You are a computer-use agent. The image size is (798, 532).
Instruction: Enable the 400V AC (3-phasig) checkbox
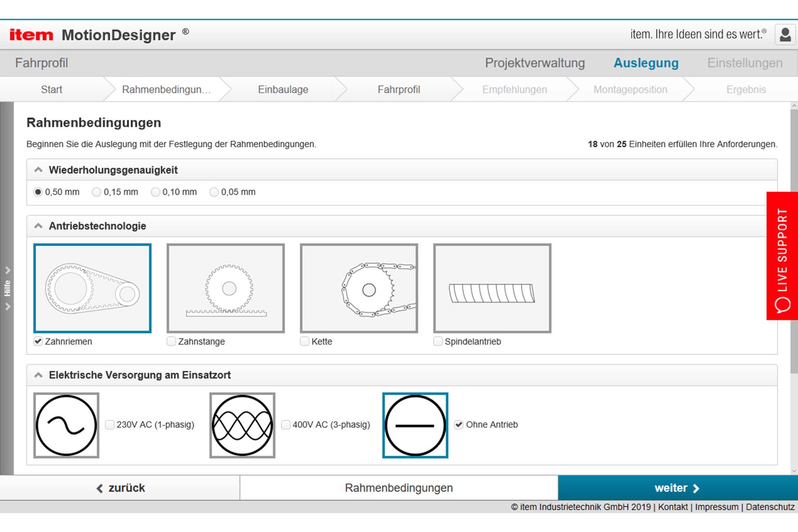point(286,425)
